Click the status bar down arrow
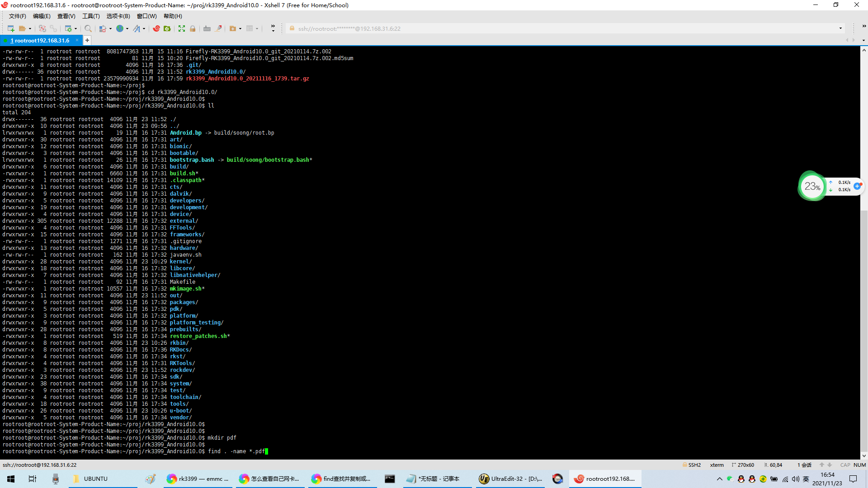The image size is (868, 488). [830, 465]
